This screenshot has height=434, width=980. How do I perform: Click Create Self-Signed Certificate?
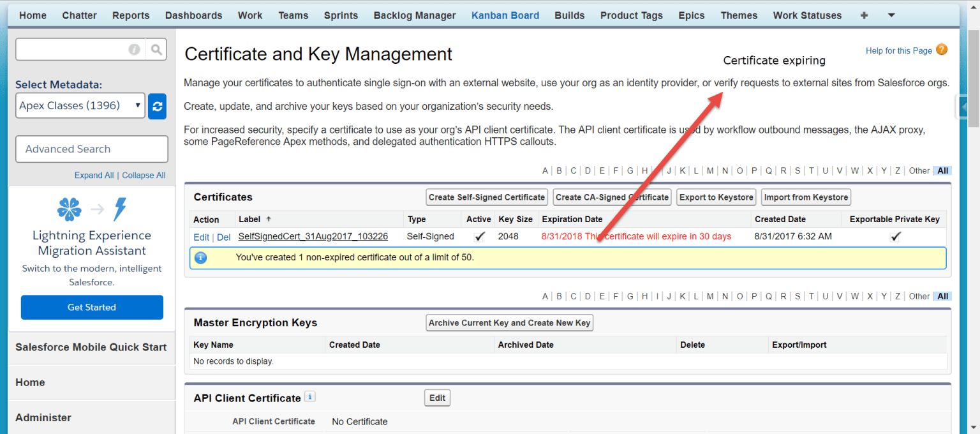[486, 197]
